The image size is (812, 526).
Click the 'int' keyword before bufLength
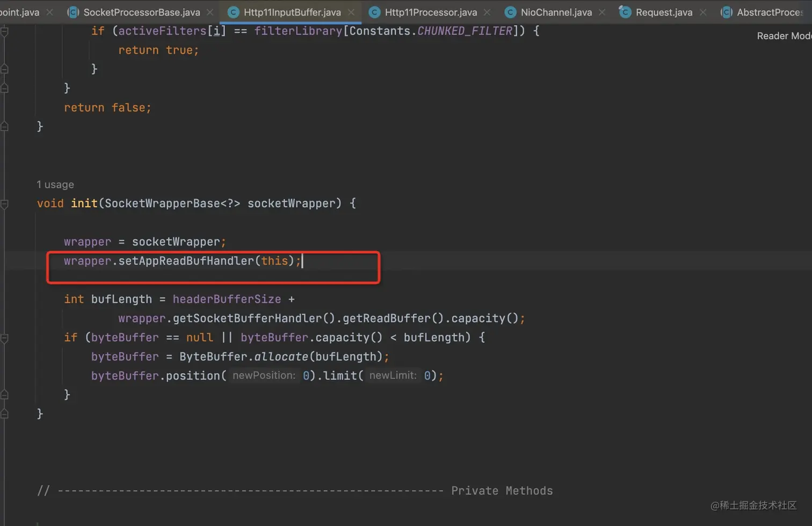(x=74, y=299)
